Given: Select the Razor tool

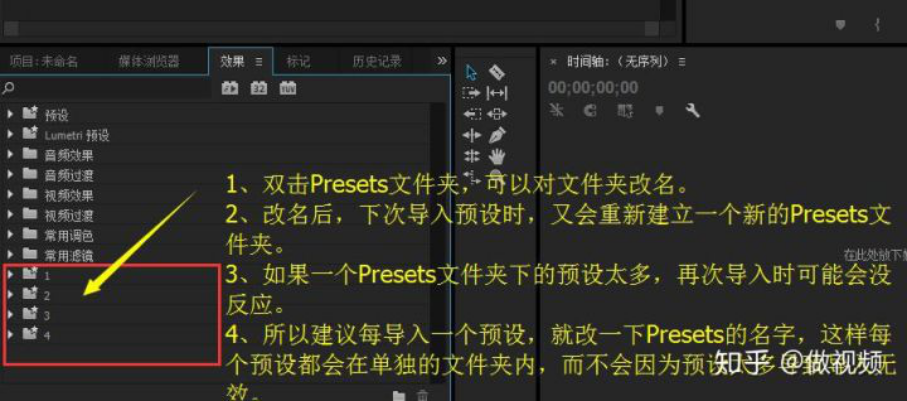Looking at the screenshot, I should [x=497, y=72].
